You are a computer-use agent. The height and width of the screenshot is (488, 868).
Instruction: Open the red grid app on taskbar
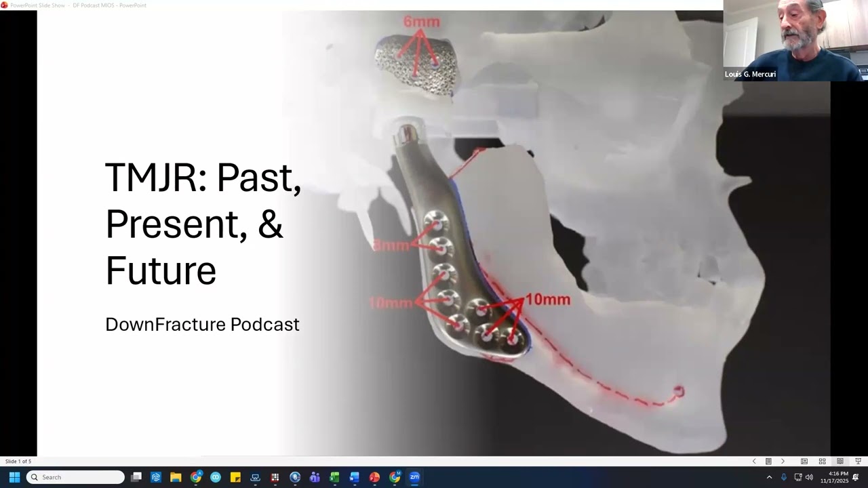coord(275,477)
